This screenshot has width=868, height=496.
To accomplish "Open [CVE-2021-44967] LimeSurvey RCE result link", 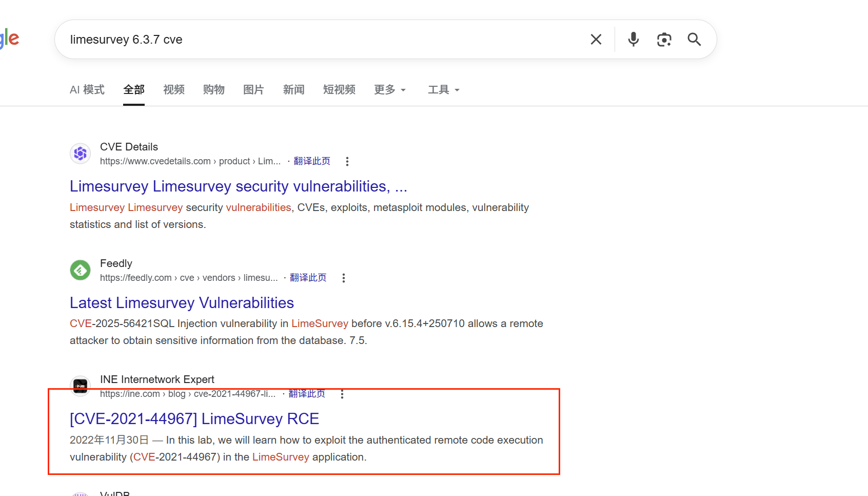I will [x=194, y=419].
